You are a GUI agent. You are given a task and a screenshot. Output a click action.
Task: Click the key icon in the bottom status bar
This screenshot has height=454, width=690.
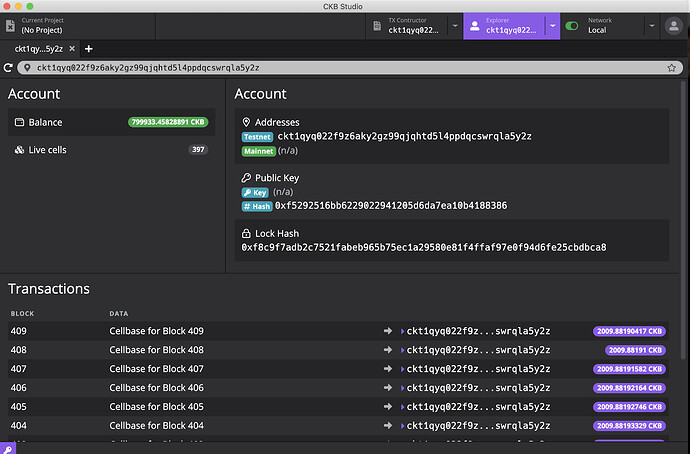click(x=8, y=449)
